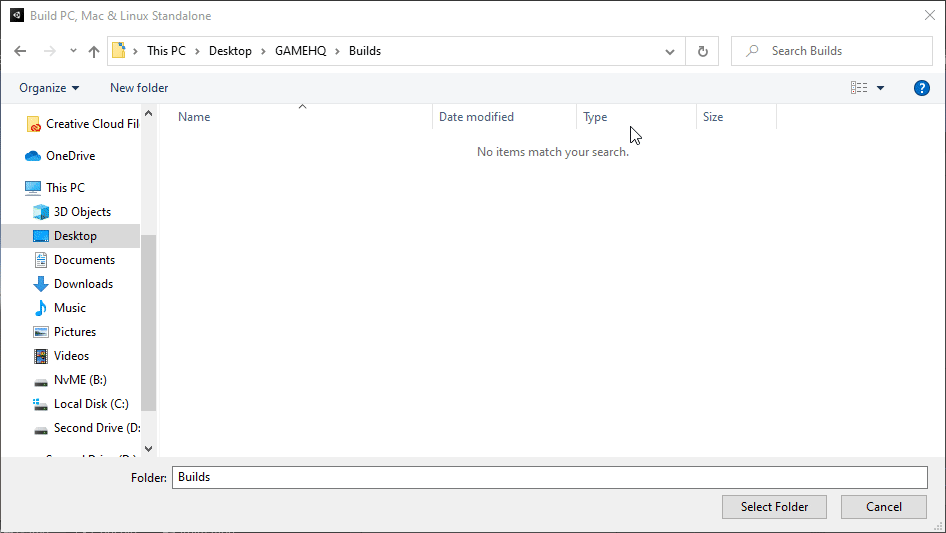The height and width of the screenshot is (533, 946).
Task: Expand the chevron after GAMEHQ breadcrumb
Action: tap(337, 51)
